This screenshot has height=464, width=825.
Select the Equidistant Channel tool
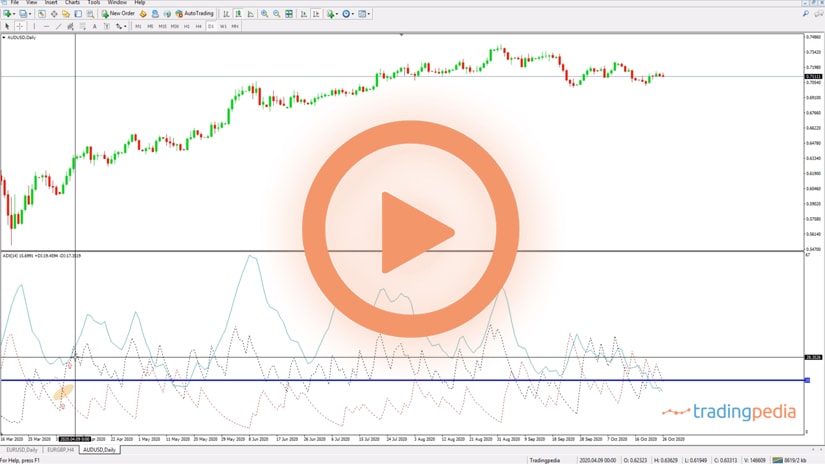pos(71,26)
